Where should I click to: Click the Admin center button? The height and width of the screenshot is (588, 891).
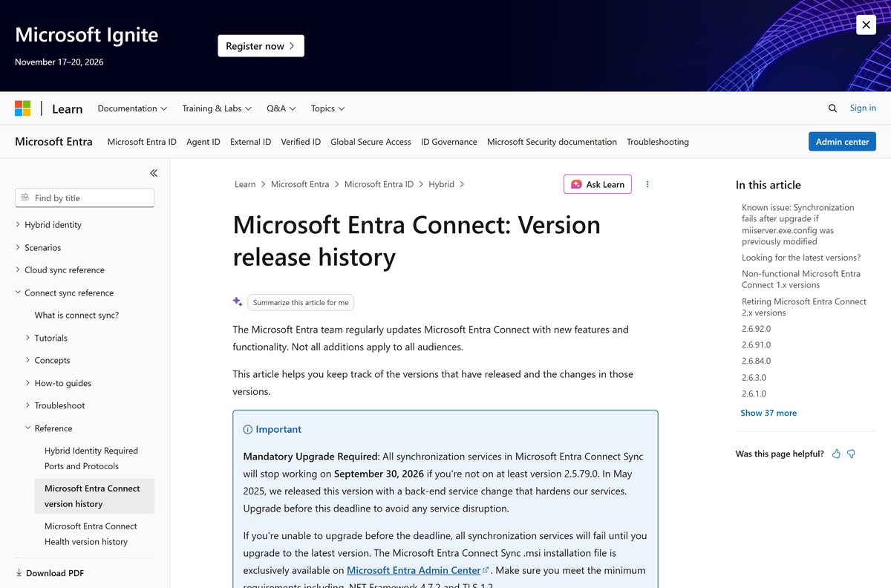(x=842, y=142)
